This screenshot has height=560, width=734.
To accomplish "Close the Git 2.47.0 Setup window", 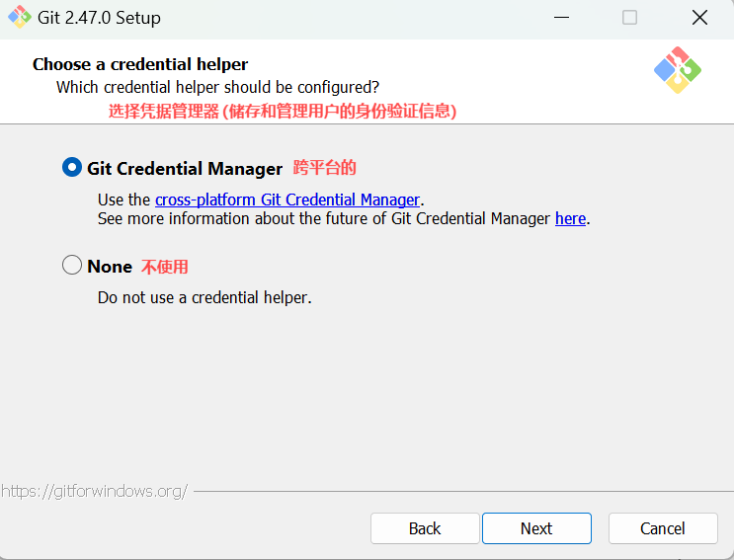I will coord(699,18).
